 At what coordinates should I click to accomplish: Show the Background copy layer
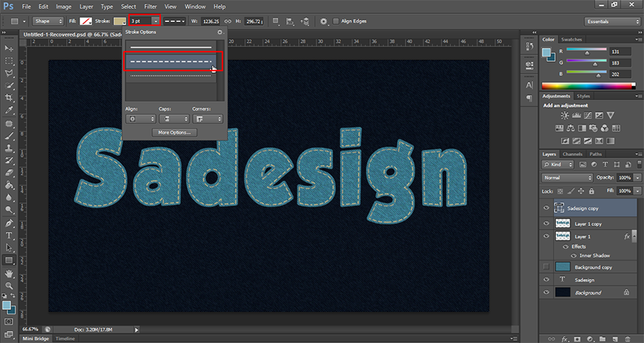pos(546,266)
